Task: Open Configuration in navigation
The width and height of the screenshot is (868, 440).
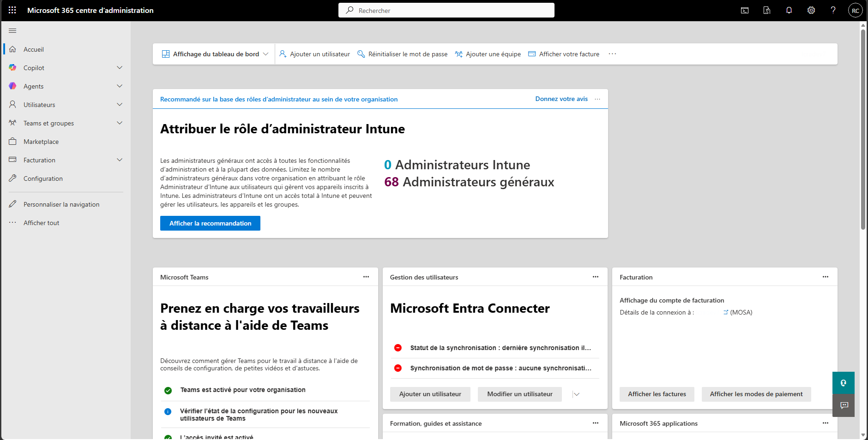Action: tap(66, 178)
